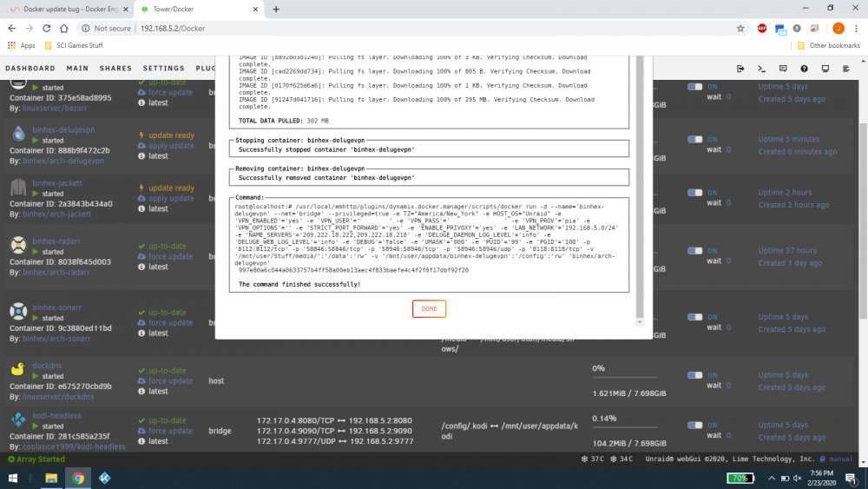
Task: Open the DASHBOARD menu item
Action: 30,68
